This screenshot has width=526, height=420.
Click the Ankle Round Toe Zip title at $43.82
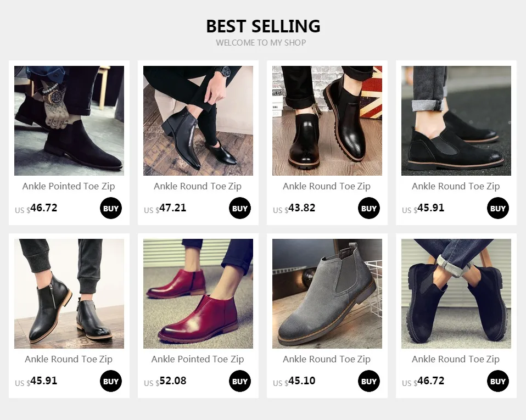click(x=327, y=186)
